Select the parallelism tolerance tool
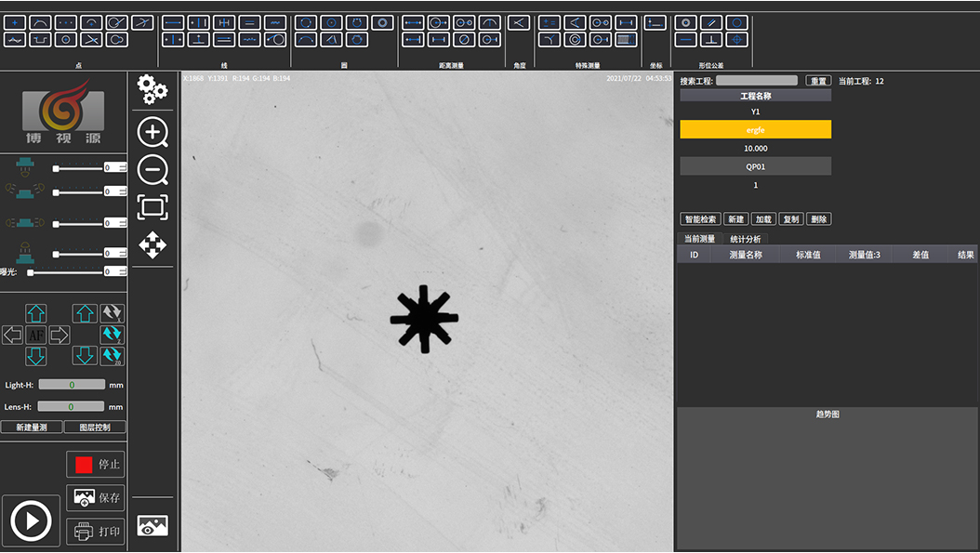 (711, 22)
